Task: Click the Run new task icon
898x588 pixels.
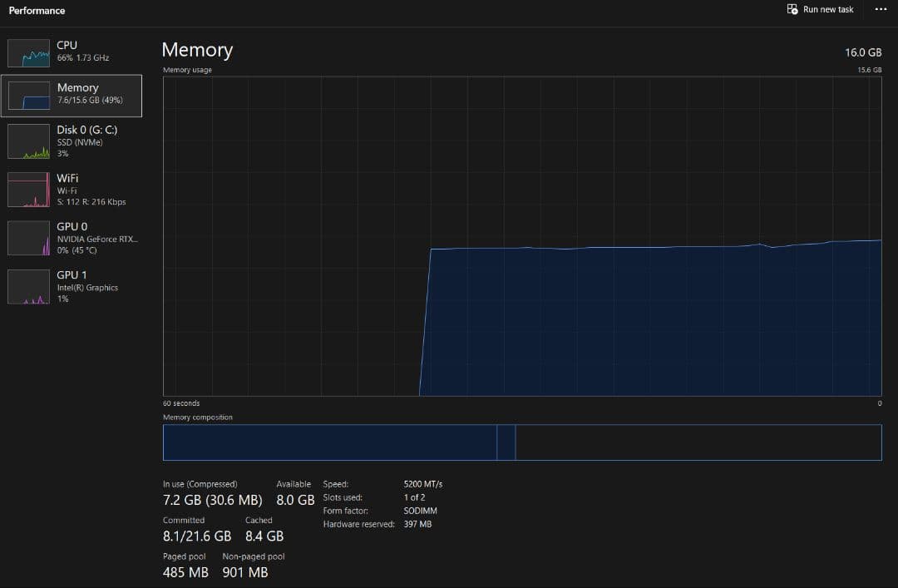Action: pos(792,9)
